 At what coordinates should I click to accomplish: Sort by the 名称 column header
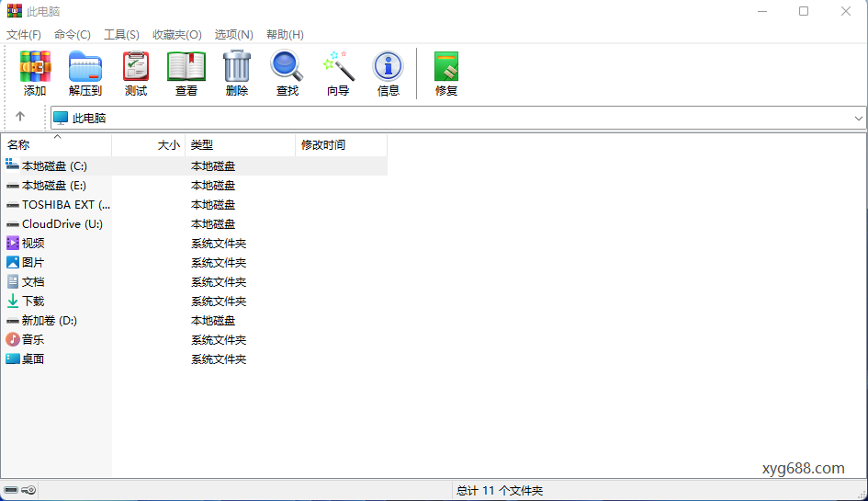pos(56,145)
